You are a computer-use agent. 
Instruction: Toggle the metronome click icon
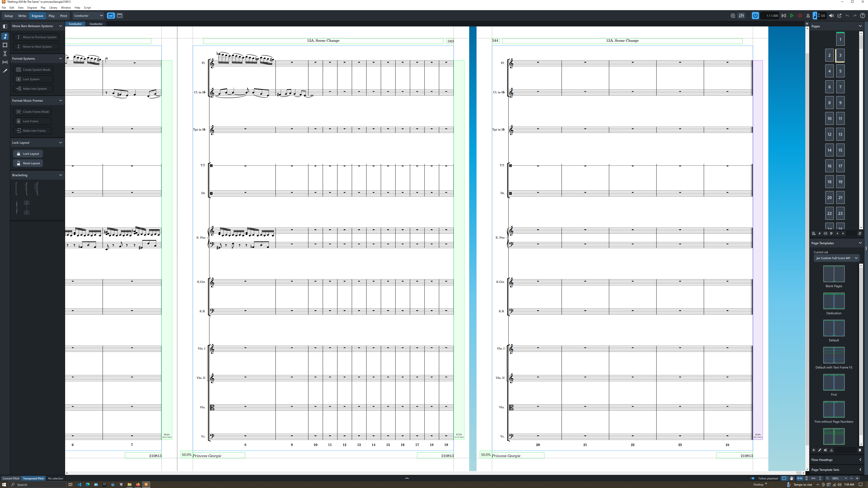[x=808, y=16]
